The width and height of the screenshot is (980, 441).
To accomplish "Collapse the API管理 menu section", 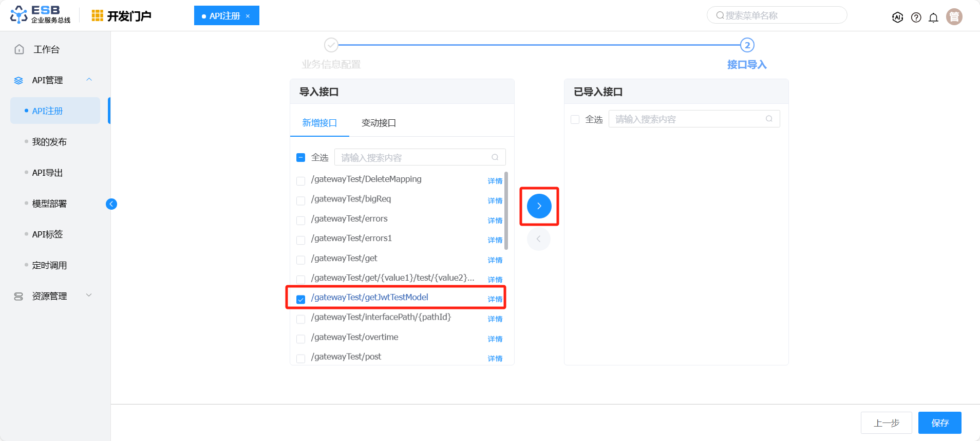I will 89,80.
